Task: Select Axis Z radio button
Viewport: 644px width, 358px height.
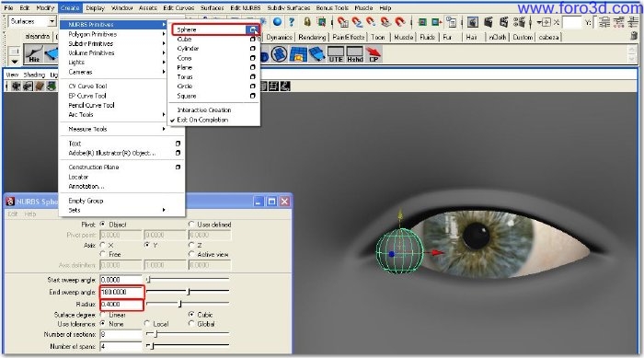Action: tap(191, 245)
